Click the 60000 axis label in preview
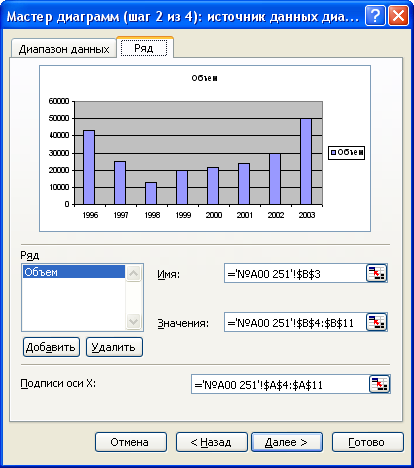This screenshot has height=468, width=414. click(59, 101)
